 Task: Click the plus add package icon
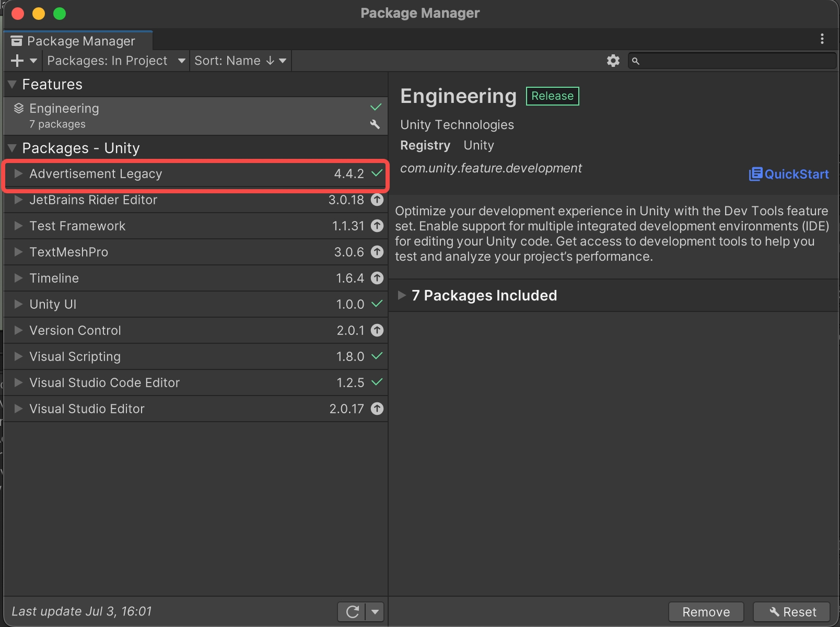click(x=17, y=61)
